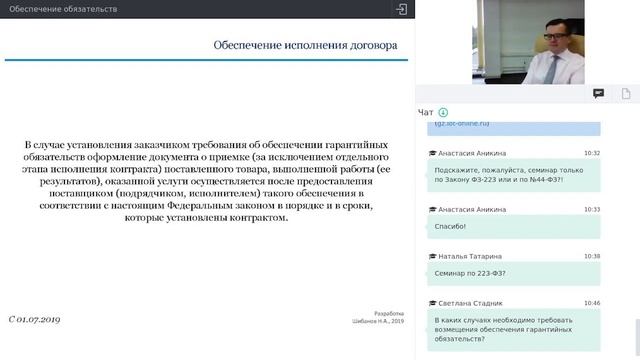640x360 pixels.
Task: Select the message 'Спасибо!'
Action: tap(513, 227)
